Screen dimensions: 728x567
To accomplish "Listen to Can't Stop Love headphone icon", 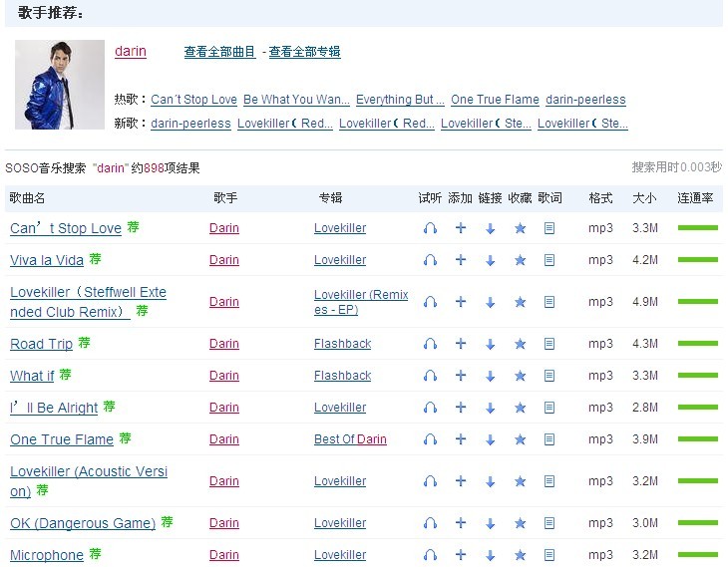I will coord(431,228).
